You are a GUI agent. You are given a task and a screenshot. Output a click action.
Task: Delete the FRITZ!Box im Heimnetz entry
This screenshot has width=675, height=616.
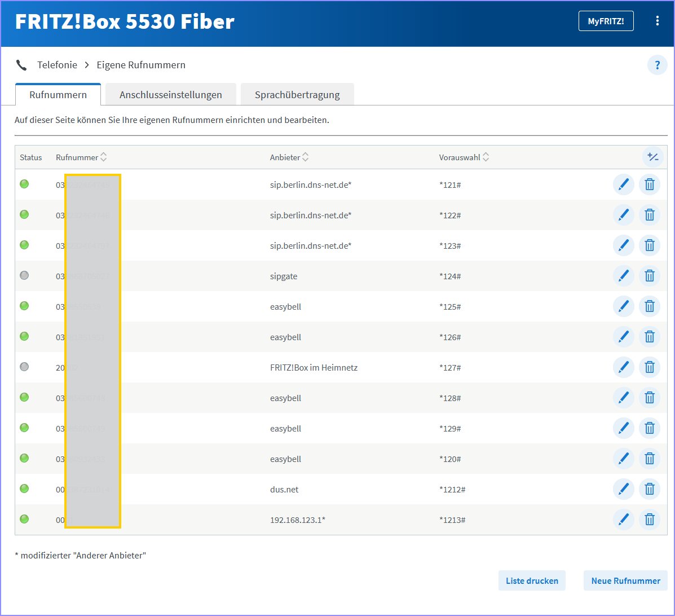pos(650,367)
